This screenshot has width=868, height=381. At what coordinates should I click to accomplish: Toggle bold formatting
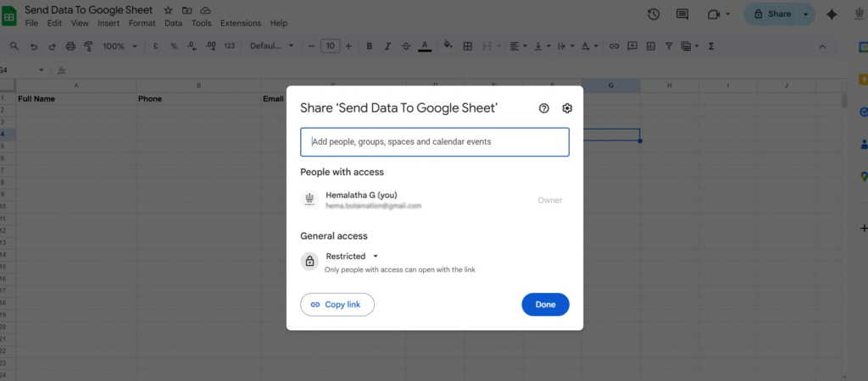(x=370, y=46)
